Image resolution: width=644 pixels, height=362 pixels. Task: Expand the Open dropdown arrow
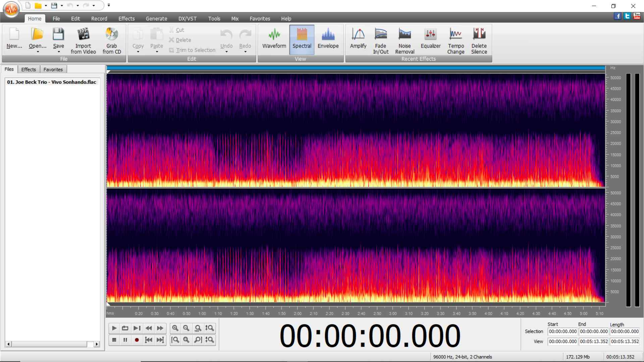38,52
